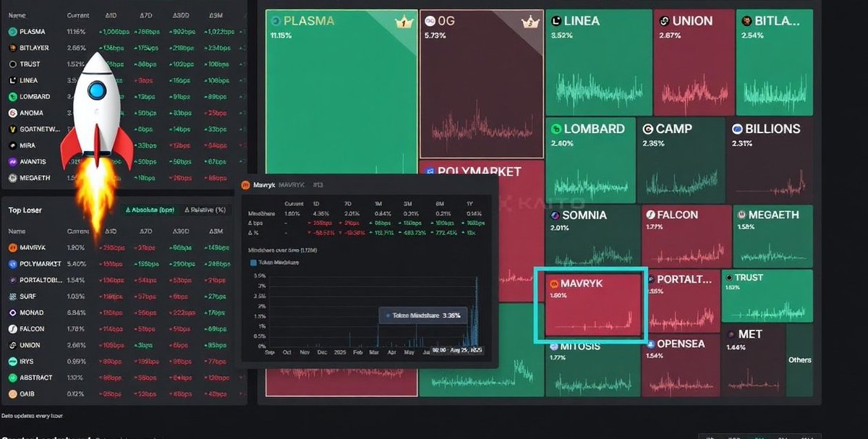Click the UNION icon in Top Loser table

click(x=12, y=345)
